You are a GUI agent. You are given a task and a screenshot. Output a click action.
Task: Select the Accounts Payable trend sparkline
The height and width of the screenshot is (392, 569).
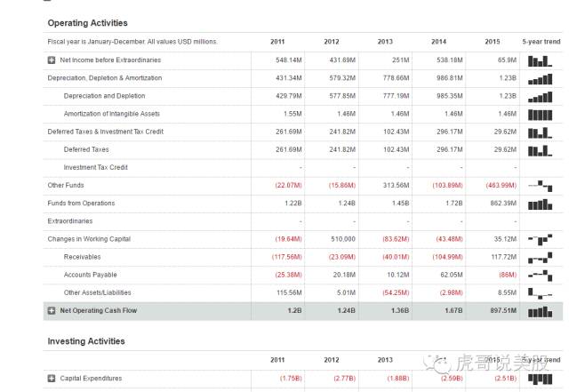(540, 275)
